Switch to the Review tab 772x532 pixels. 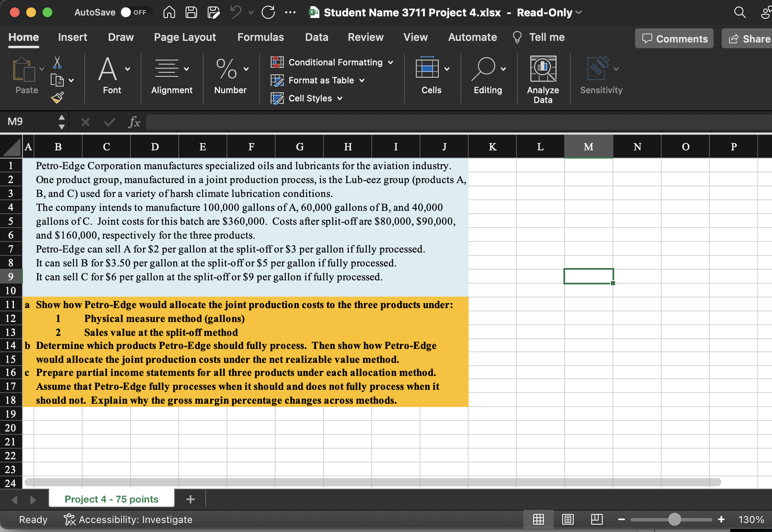tap(366, 37)
